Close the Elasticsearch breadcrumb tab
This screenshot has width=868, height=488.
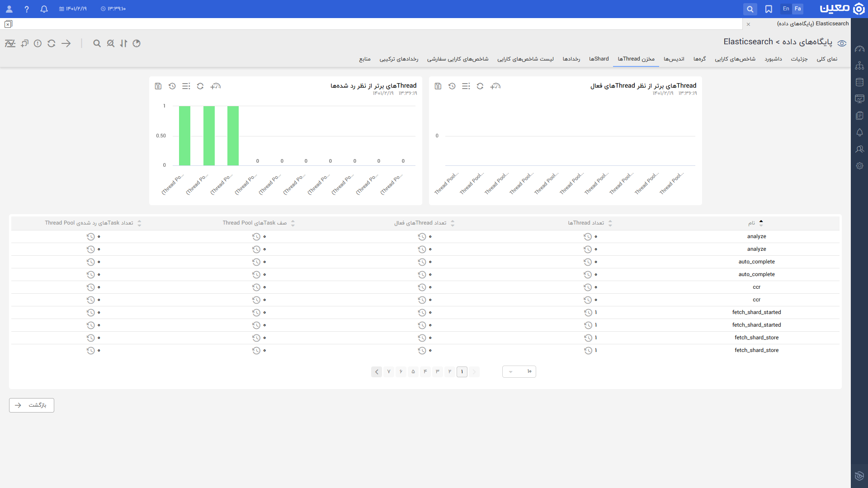(748, 24)
